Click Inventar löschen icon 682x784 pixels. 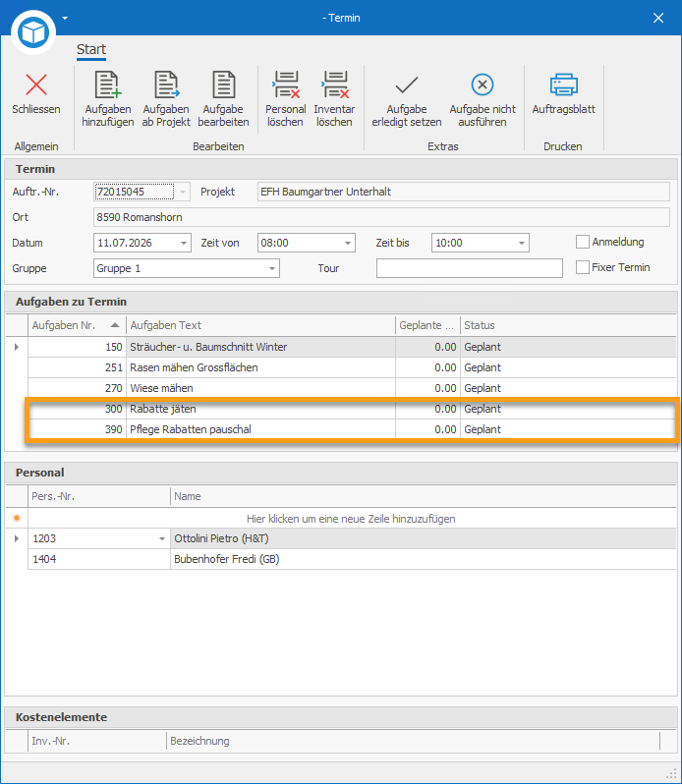pyautogui.click(x=334, y=84)
